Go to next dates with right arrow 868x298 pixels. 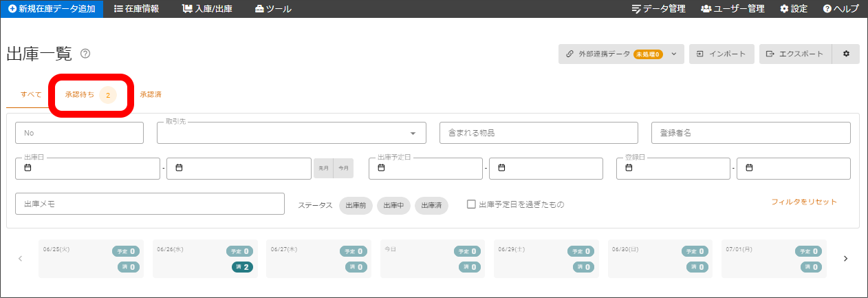[x=845, y=259]
